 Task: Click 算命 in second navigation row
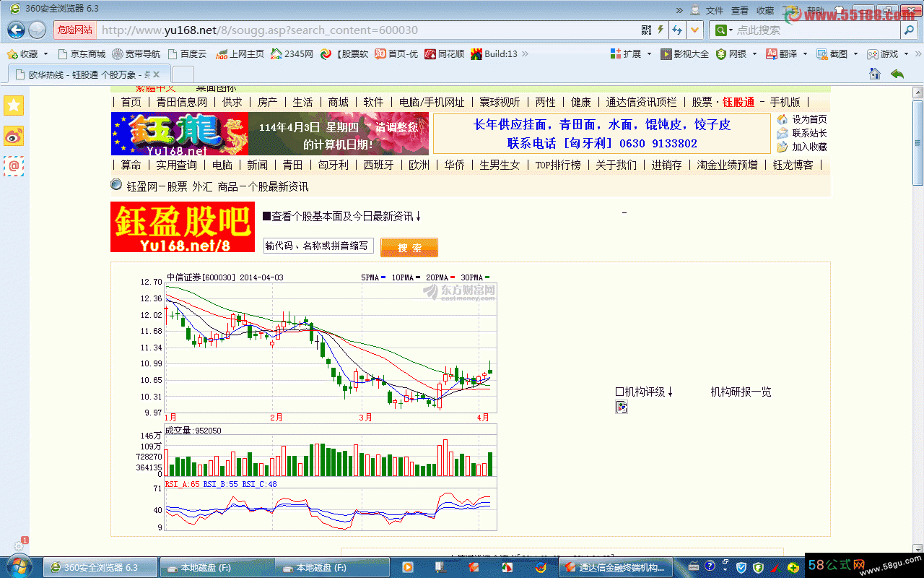coord(131,165)
